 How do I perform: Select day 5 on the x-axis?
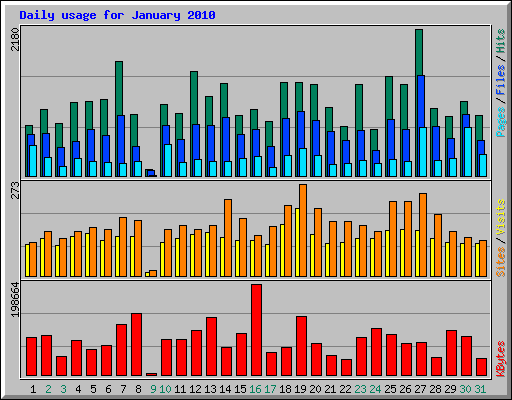(93, 389)
